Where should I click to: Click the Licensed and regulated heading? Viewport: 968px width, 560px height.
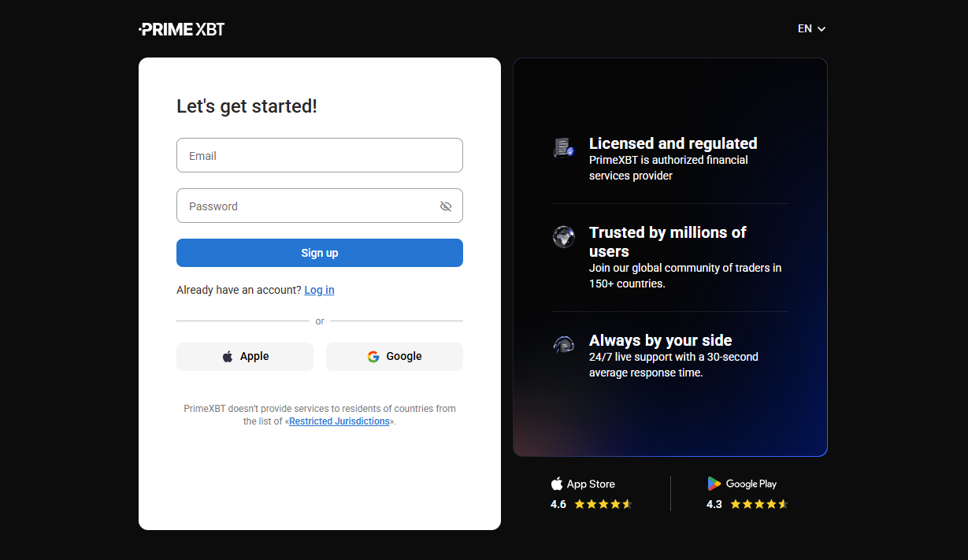(x=673, y=143)
